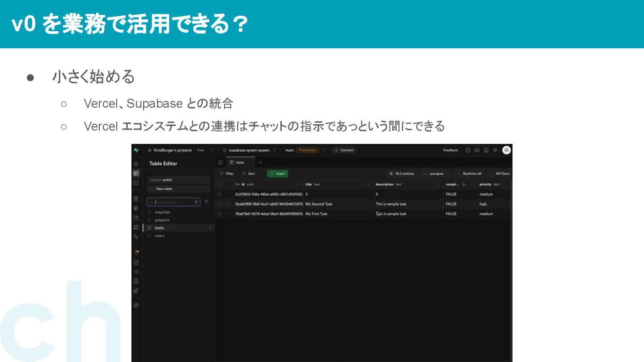Click the New table button
This screenshot has height=362, width=644.
(178, 189)
